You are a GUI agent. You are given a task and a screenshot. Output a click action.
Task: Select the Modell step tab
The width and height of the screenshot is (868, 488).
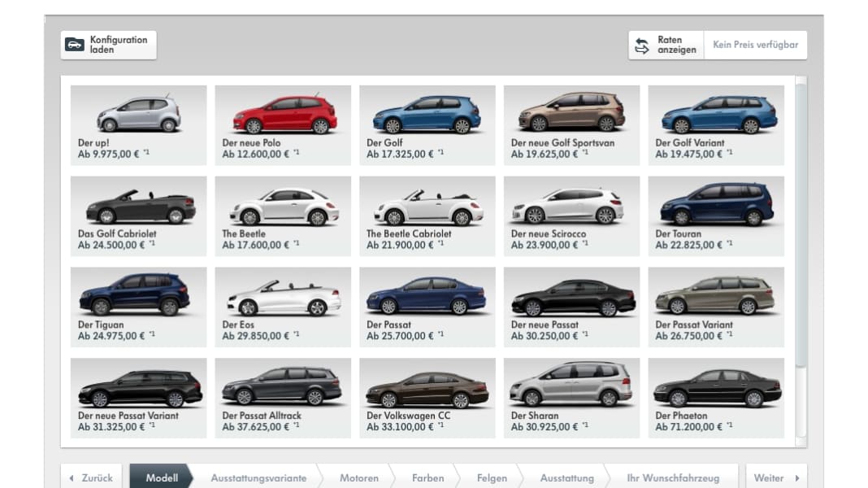pyautogui.click(x=161, y=477)
